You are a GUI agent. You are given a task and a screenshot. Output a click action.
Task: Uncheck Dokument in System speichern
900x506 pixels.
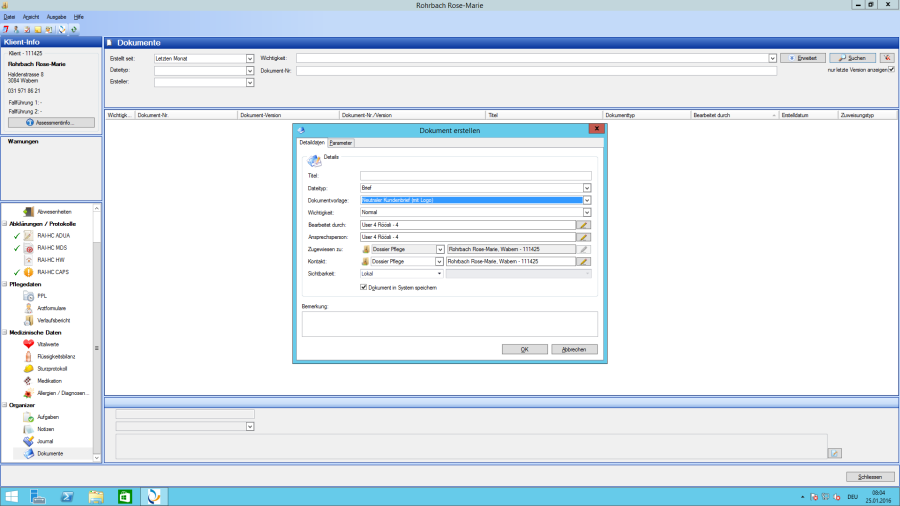point(363,287)
